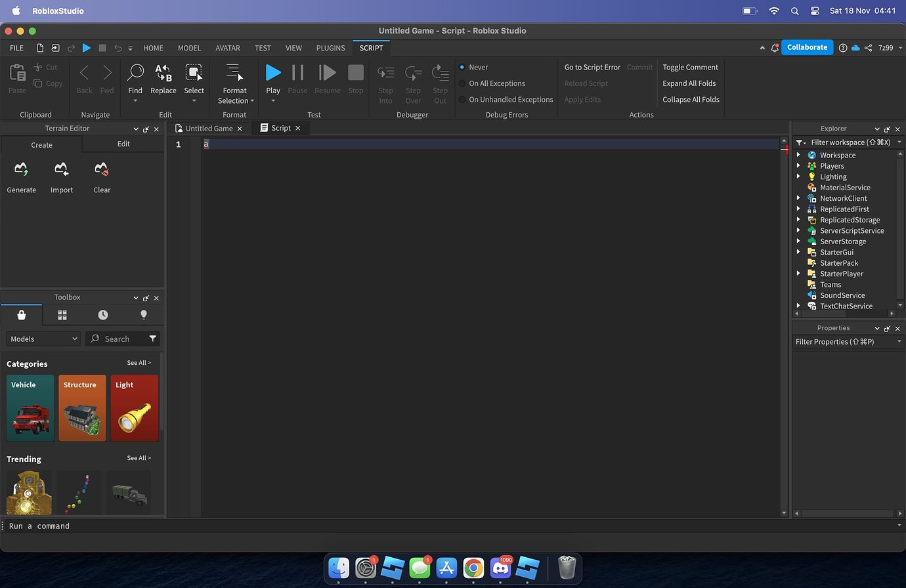The image size is (906, 588).
Task: Switch to the Untitled Game tab
Action: tap(209, 128)
